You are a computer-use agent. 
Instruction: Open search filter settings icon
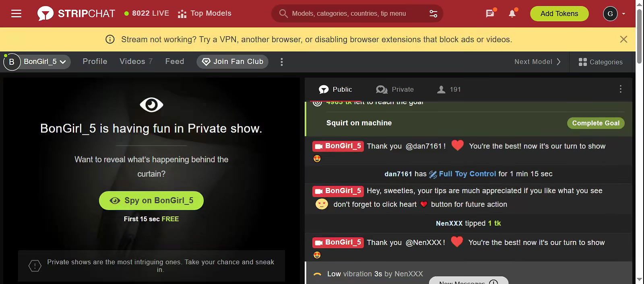(433, 14)
